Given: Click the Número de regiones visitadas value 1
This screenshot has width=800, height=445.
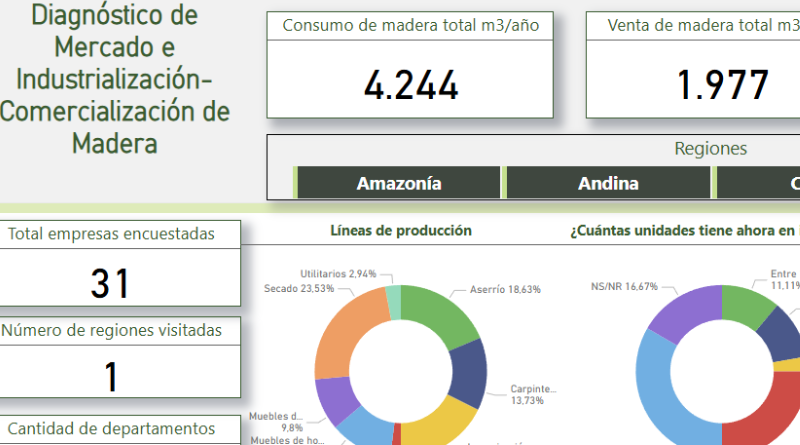Looking at the screenshot, I should pos(111,377).
